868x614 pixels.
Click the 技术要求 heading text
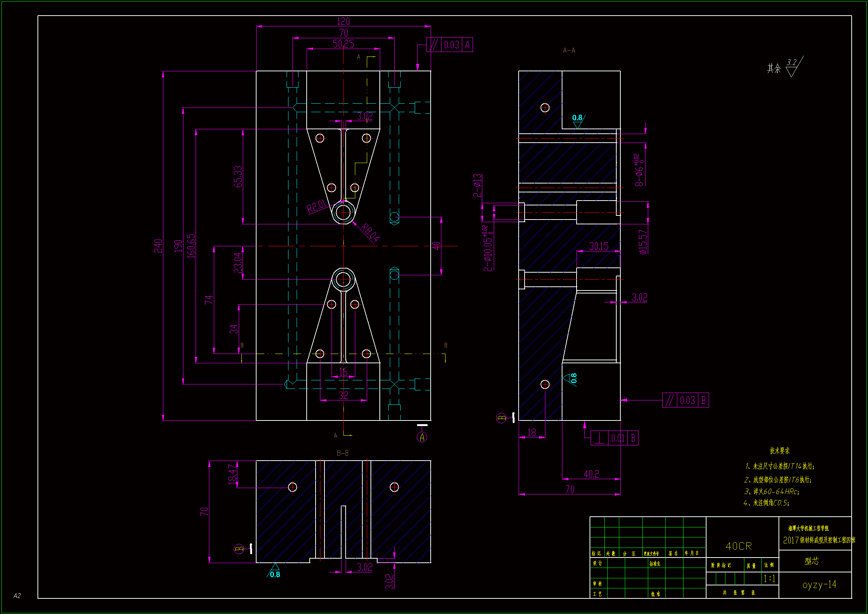pos(780,451)
